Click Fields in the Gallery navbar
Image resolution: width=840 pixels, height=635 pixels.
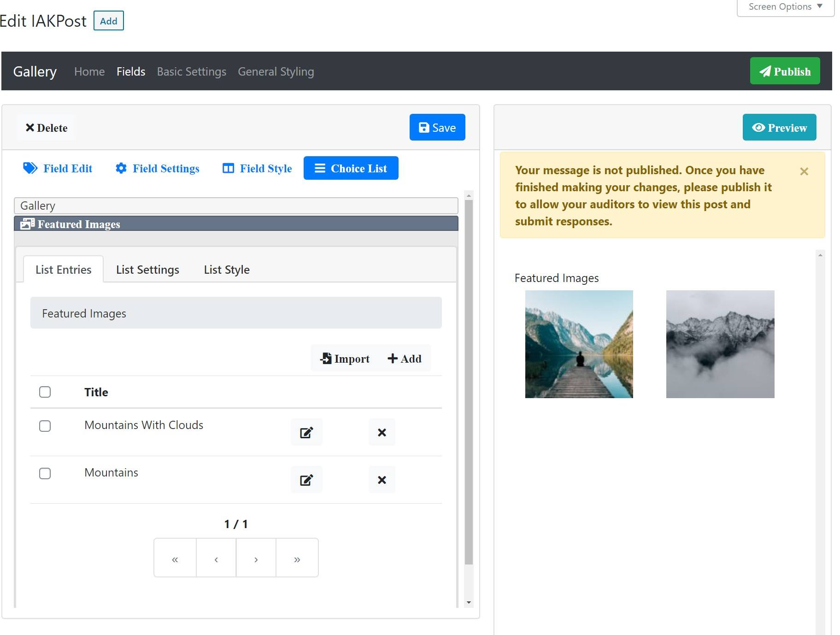131,71
